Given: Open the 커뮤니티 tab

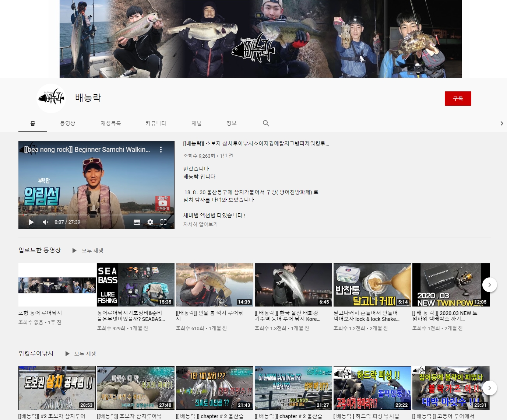Looking at the screenshot, I should [156, 123].
